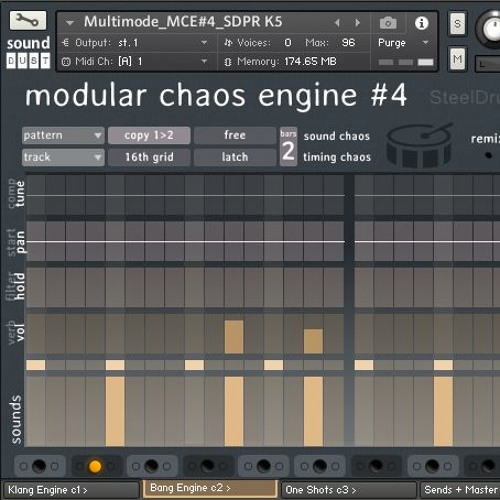Click the shorter vol step bar

[313, 341]
